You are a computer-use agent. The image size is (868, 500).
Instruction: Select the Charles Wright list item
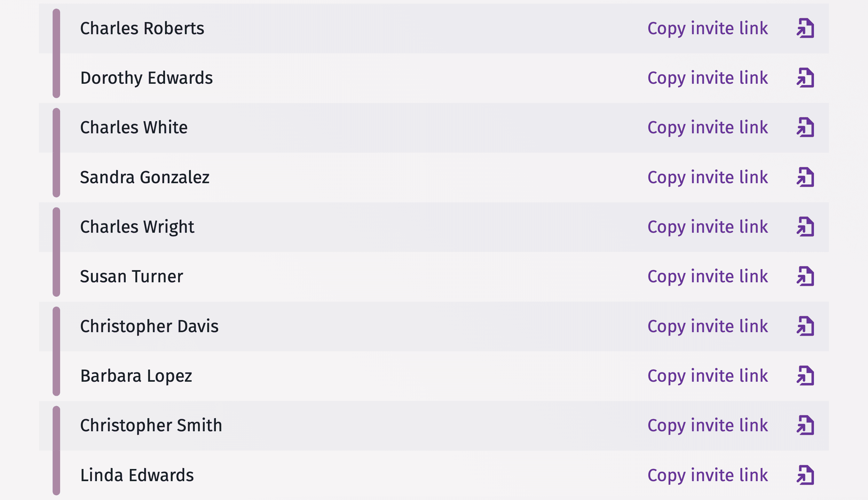pyautogui.click(x=434, y=226)
